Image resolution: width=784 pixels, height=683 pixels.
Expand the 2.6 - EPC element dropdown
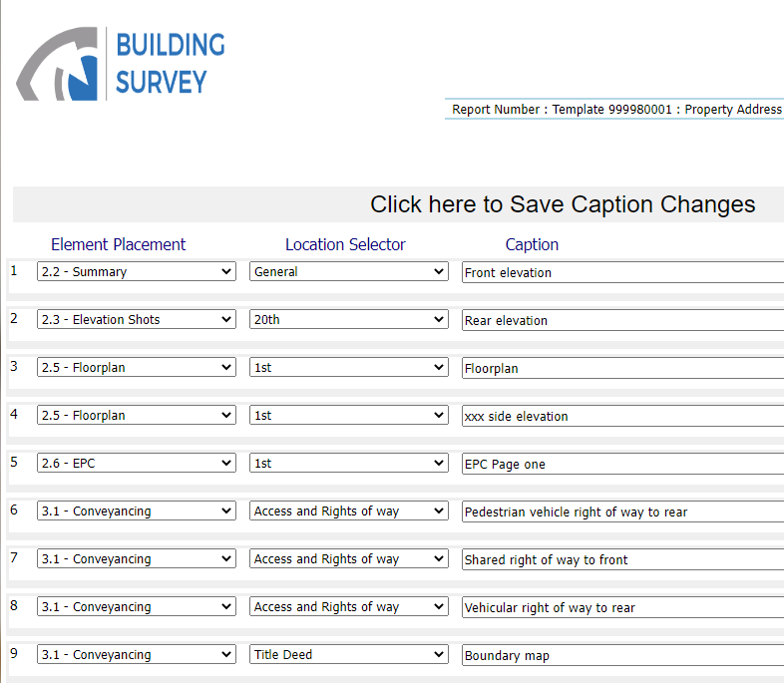(x=137, y=464)
